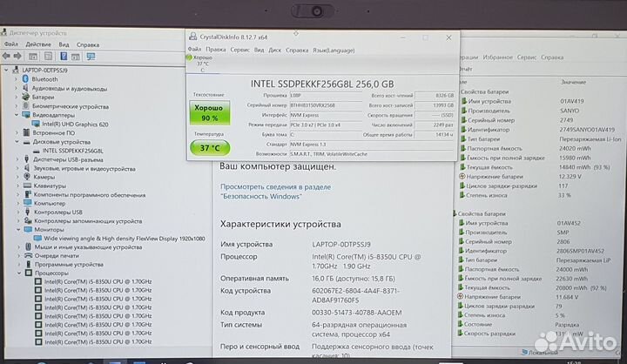The image size is (627, 364).
Task: Click the green Хорошо 90 % health status button
Action: 210,113
